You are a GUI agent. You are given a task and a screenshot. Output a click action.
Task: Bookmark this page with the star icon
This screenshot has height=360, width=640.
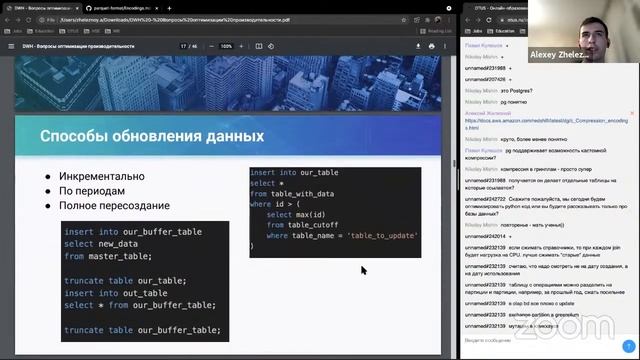[404, 20]
